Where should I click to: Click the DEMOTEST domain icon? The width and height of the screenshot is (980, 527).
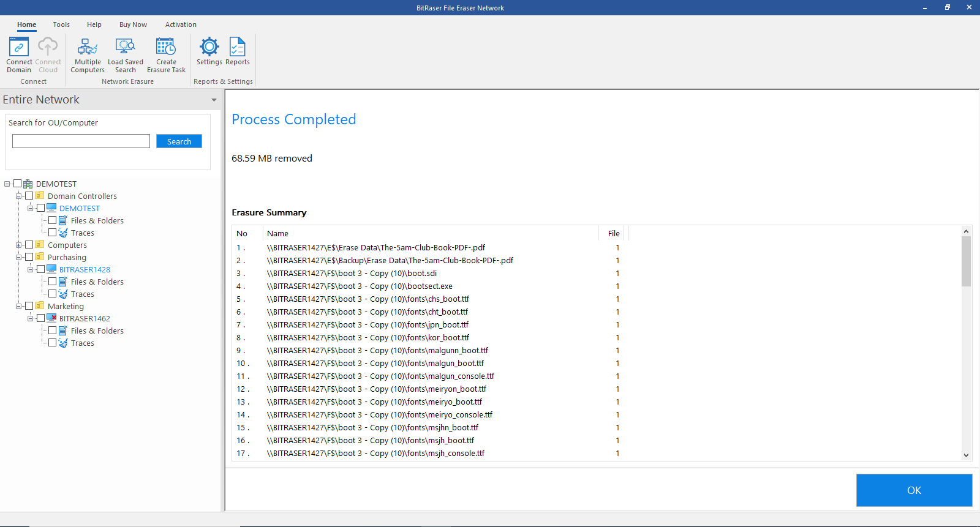click(28, 184)
